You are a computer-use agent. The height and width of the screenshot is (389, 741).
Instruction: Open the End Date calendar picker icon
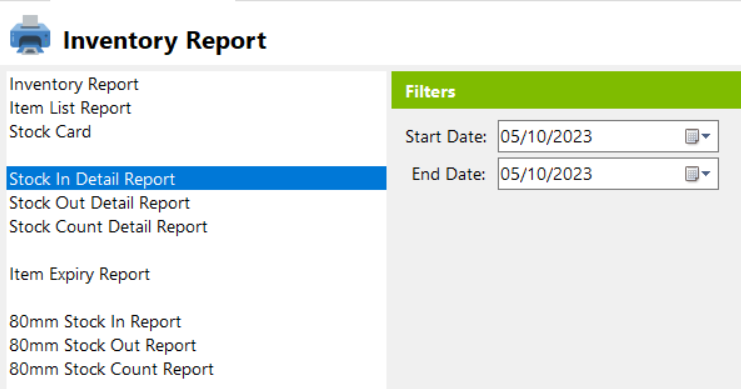(x=692, y=174)
